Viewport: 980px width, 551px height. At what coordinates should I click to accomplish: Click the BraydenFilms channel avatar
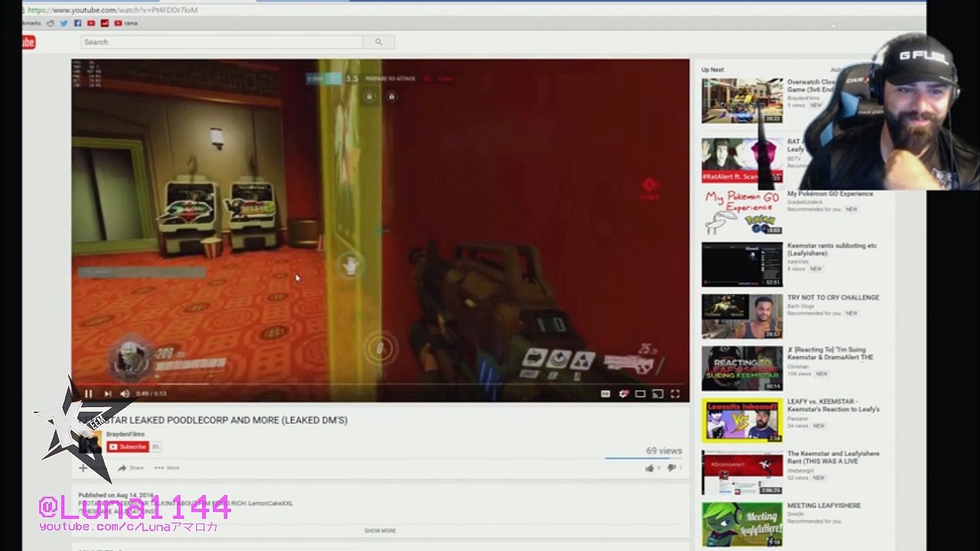coord(90,442)
